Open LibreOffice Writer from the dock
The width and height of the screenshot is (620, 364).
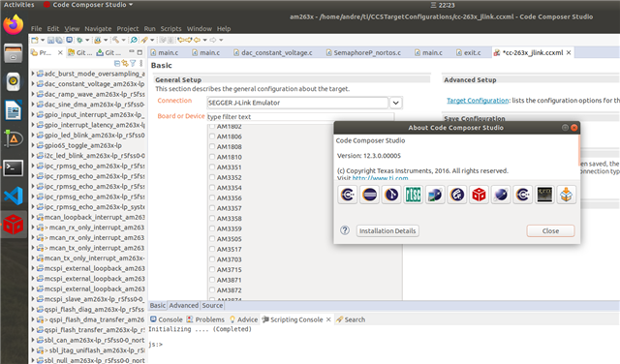click(x=13, y=110)
